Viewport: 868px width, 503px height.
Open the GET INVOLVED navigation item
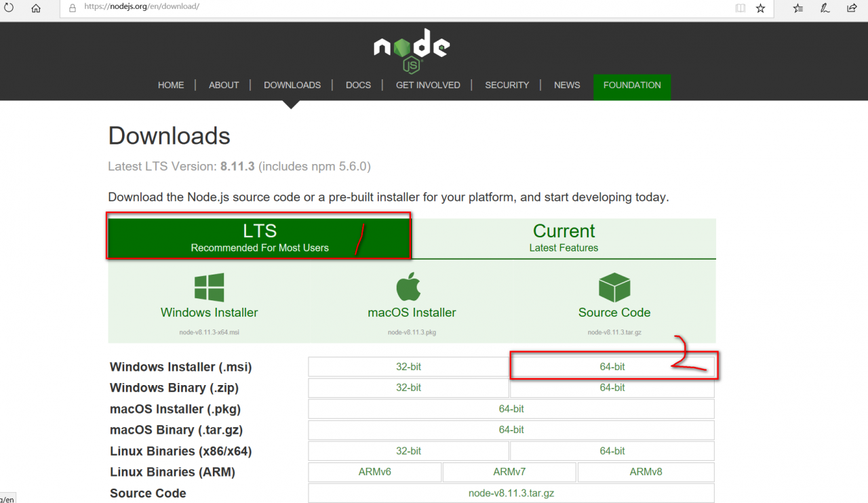[428, 85]
